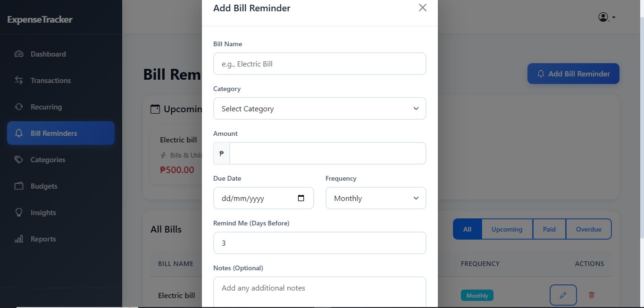
Task: Show only Upcoming bills
Action: 507,229
